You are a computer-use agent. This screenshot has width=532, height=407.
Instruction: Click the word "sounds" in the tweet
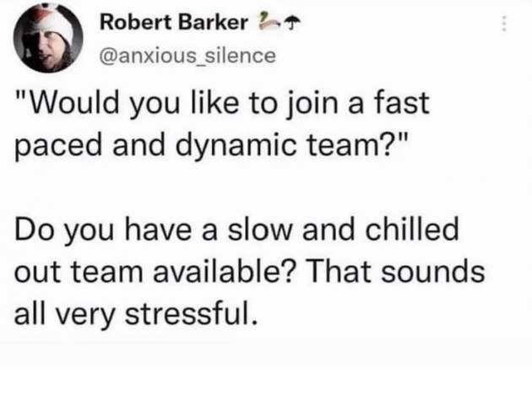[439, 272]
